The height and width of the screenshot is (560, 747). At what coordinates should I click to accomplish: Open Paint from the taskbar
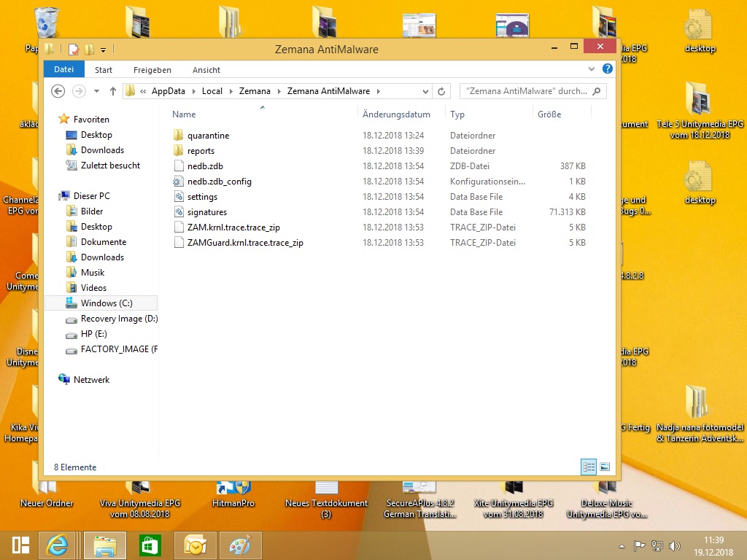click(239, 545)
